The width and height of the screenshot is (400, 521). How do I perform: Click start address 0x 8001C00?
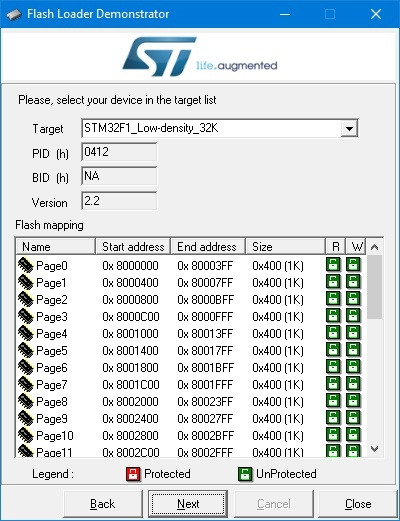pyautogui.click(x=131, y=385)
